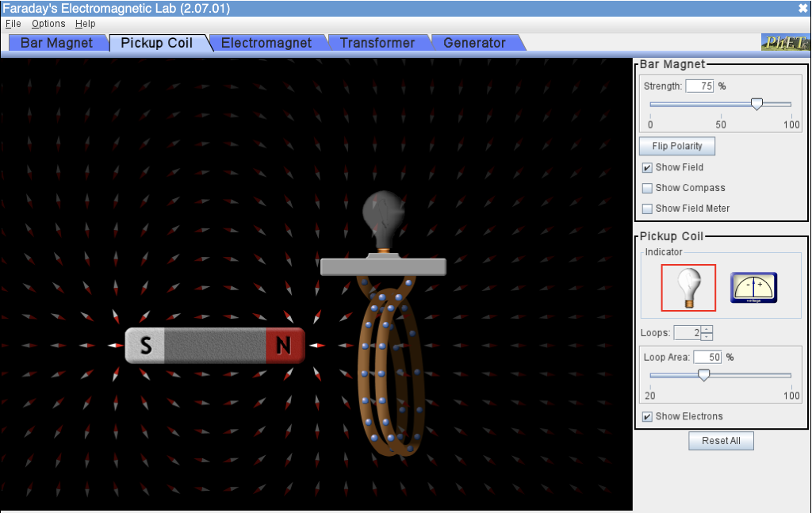Open the Options menu

point(48,23)
